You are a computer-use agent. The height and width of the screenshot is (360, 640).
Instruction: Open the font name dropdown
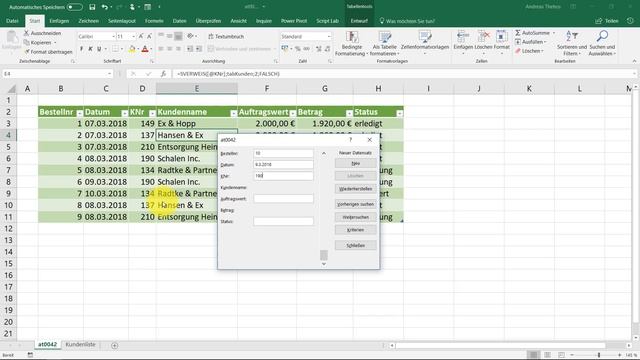(113, 37)
